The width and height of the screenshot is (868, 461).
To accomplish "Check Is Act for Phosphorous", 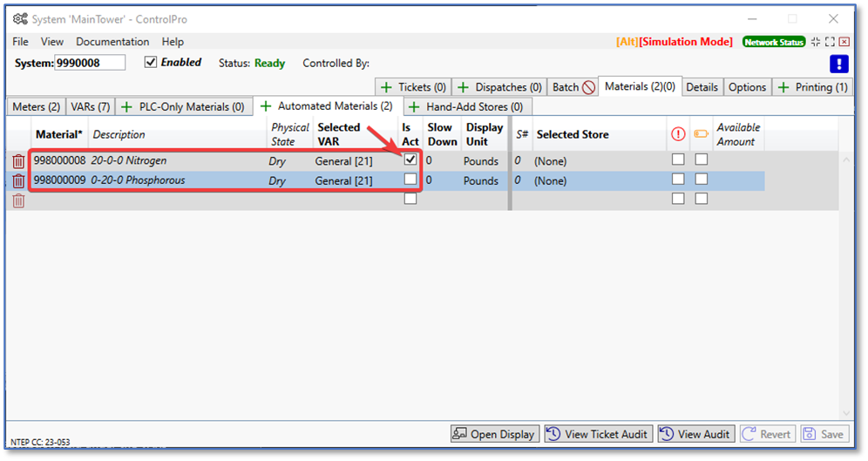I will (x=410, y=180).
